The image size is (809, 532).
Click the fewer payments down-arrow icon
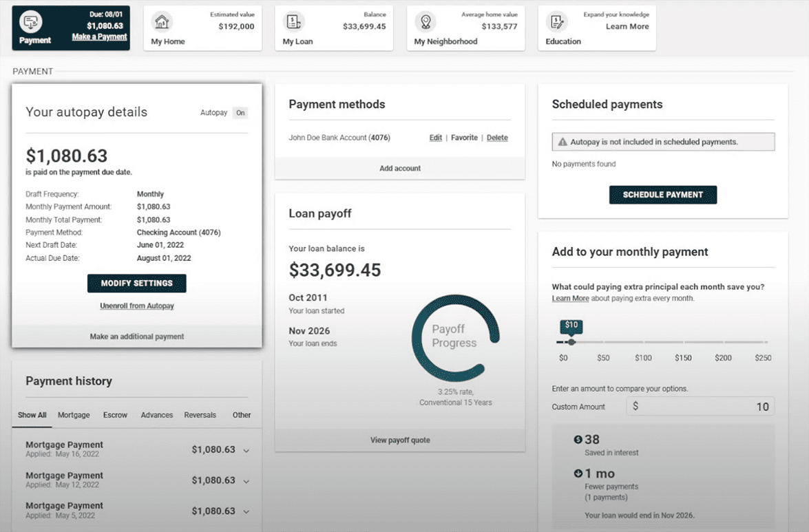coord(578,474)
